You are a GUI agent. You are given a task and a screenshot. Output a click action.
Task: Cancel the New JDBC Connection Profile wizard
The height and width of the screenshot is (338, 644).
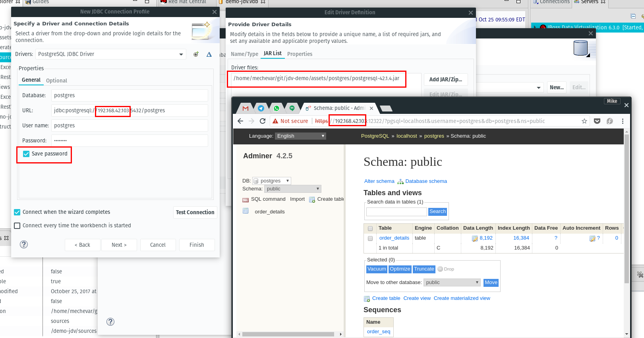pos(158,245)
